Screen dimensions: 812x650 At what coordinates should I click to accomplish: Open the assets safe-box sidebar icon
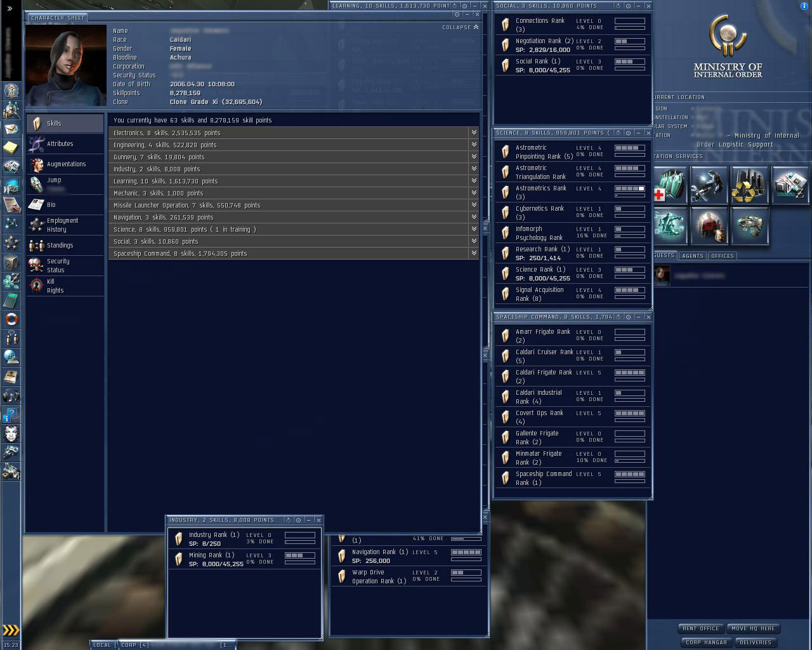click(11, 262)
